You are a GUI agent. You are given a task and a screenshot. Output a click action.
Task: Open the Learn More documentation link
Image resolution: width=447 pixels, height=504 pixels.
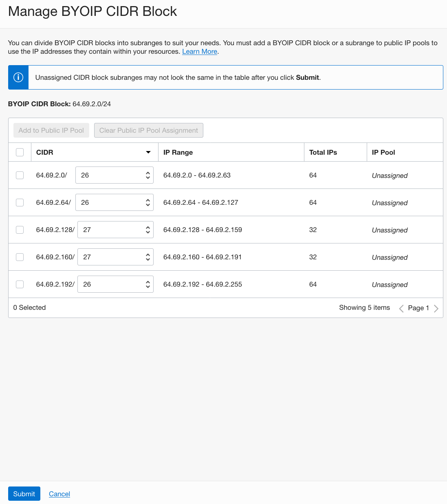(x=199, y=51)
